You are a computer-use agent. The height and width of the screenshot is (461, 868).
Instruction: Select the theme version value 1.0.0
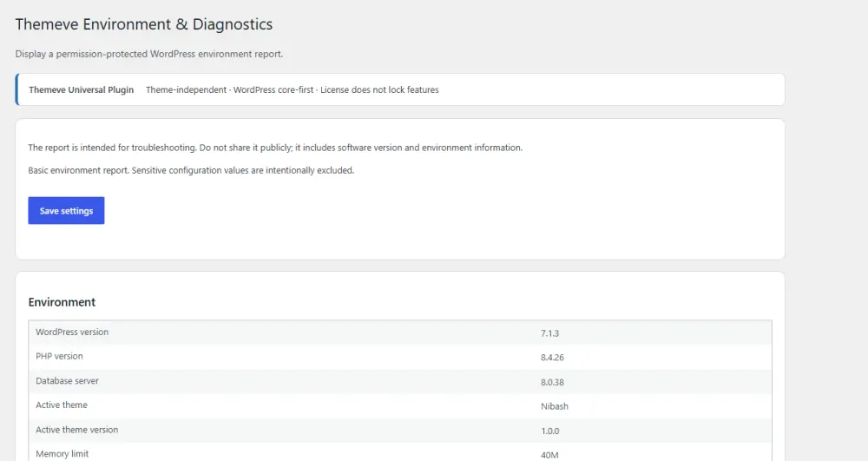(x=550, y=431)
